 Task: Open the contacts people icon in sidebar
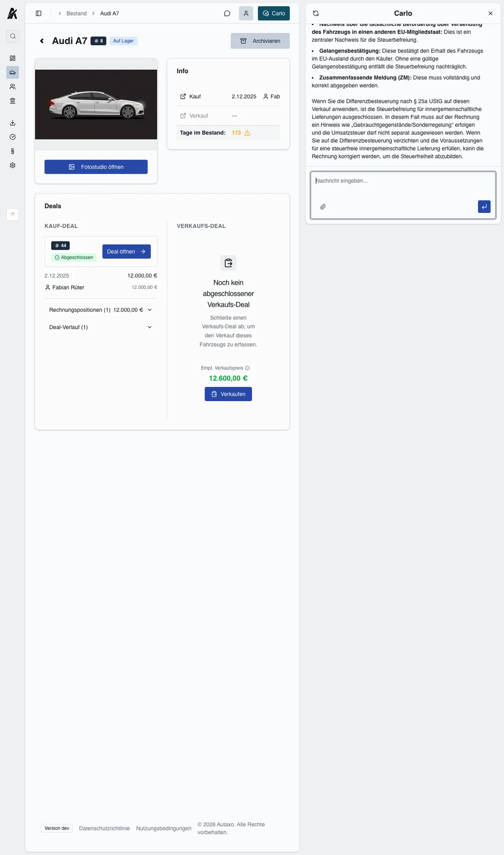13,87
